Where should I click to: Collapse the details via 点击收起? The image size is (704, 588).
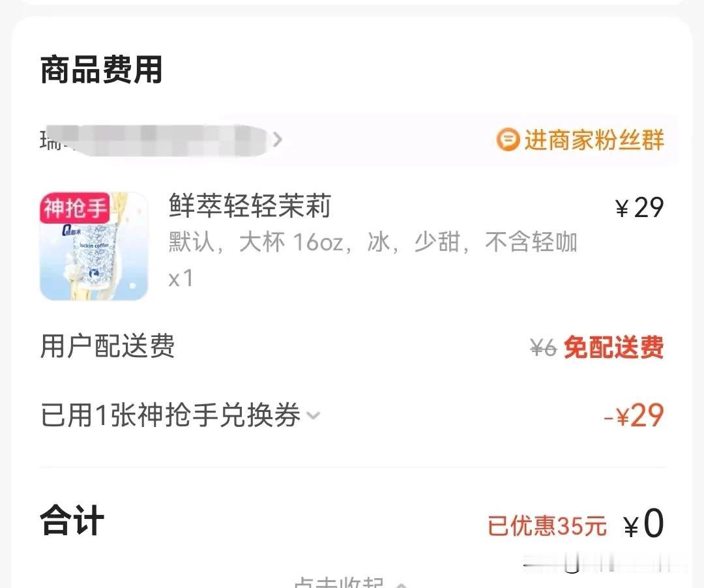351,582
